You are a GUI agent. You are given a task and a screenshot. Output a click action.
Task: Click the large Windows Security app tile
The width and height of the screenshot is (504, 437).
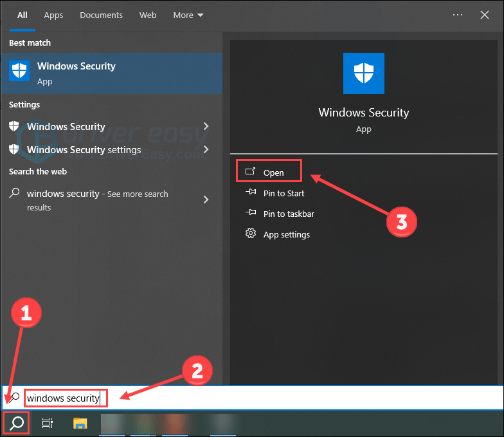pyautogui.click(x=364, y=73)
